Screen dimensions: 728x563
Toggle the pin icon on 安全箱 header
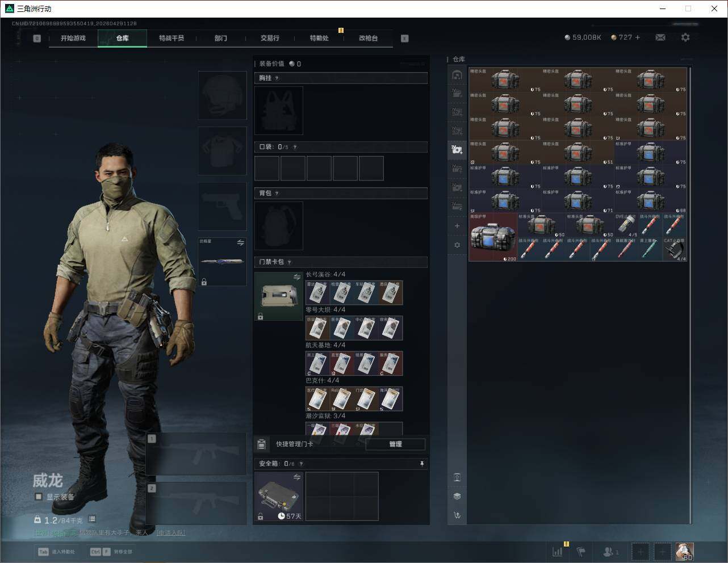pyautogui.click(x=421, y=464)
